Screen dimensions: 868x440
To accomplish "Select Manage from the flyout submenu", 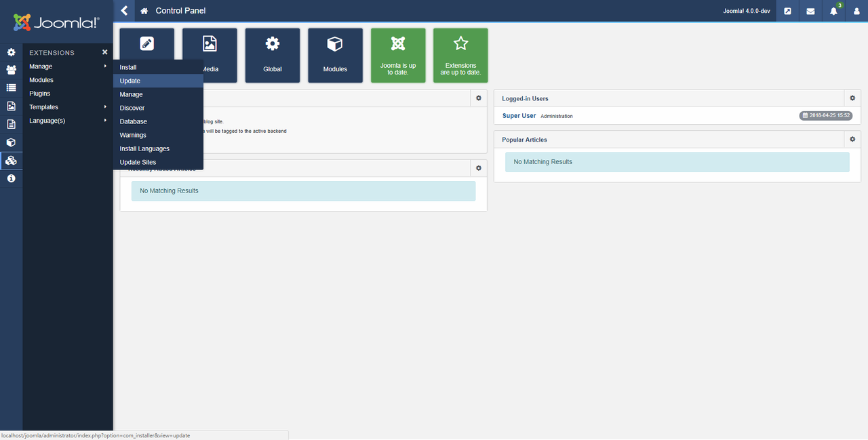I will point(158,94).
